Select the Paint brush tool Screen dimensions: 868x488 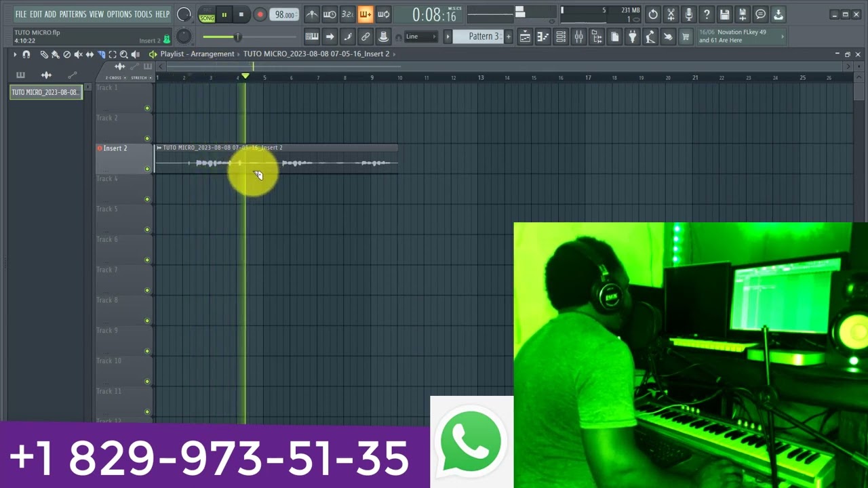point(56,54)
